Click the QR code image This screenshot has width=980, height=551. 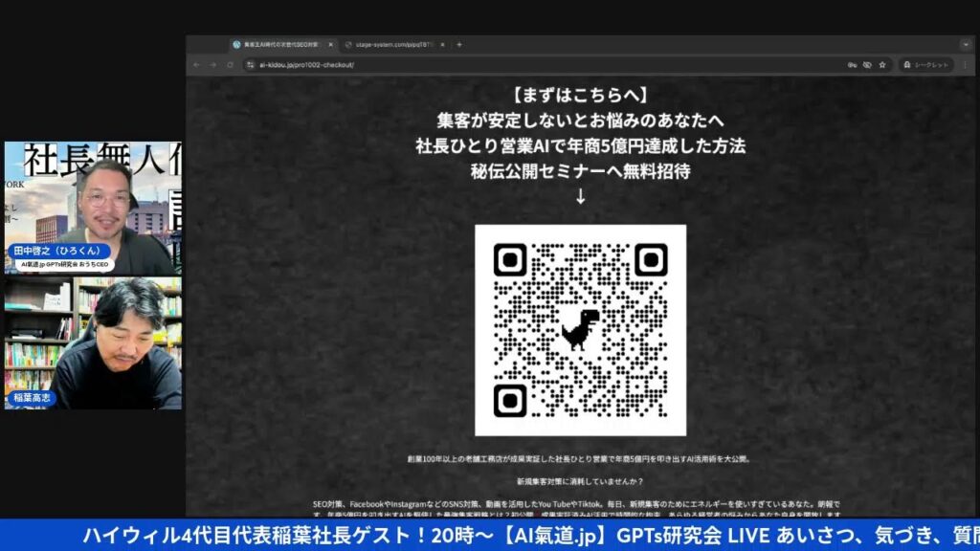coord(580,330)
